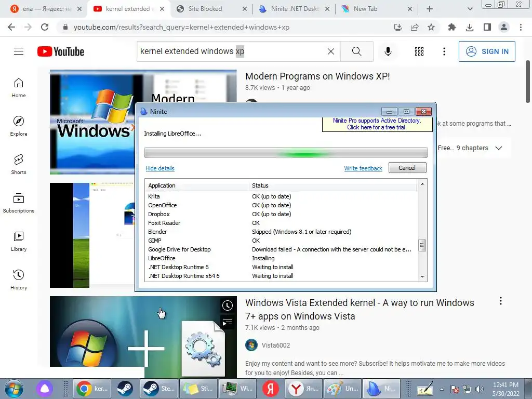Screen dimensions: 532x399
Task: Submit search with the magnifier button
Action: [x=356, y=51]
